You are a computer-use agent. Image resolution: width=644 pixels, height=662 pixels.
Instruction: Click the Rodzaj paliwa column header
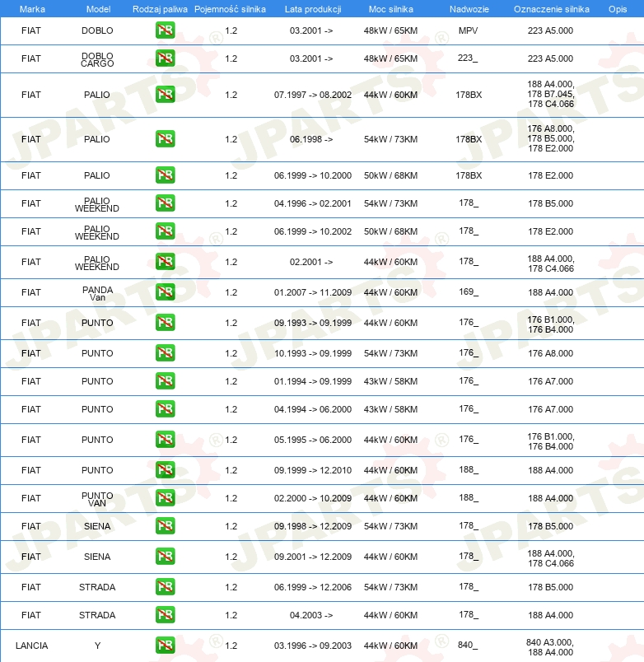click(160, 9)
